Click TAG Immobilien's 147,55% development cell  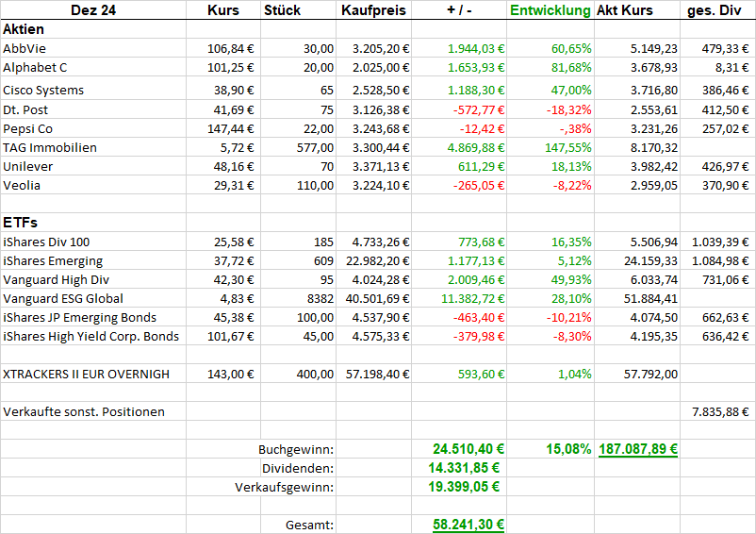[567, 147]
